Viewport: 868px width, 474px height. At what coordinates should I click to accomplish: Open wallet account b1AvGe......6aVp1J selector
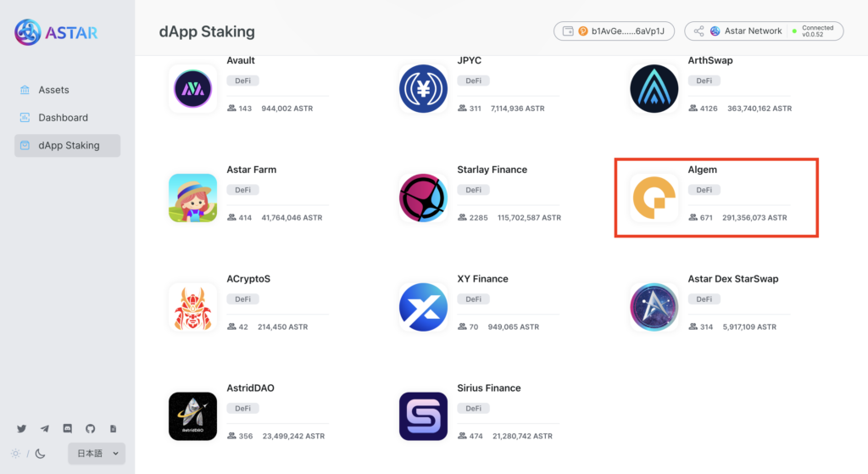point(614,31)
